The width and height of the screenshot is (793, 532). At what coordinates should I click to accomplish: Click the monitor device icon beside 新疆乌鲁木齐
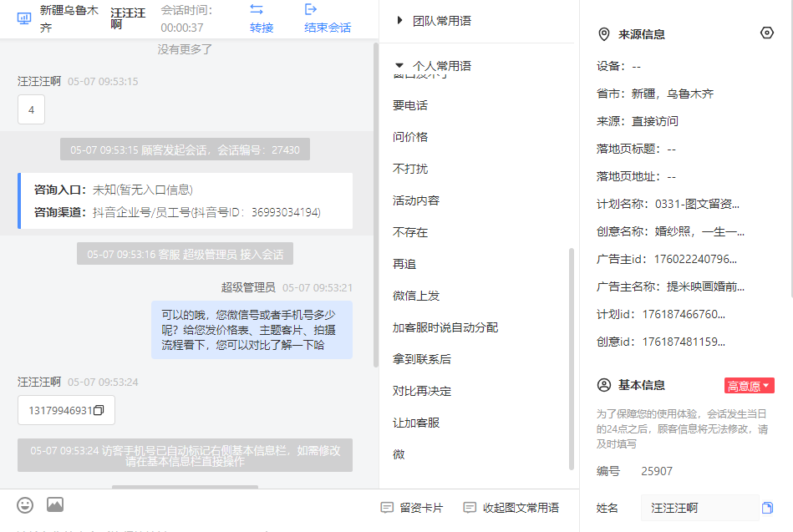pyautogui.click(x=23, y=18)
